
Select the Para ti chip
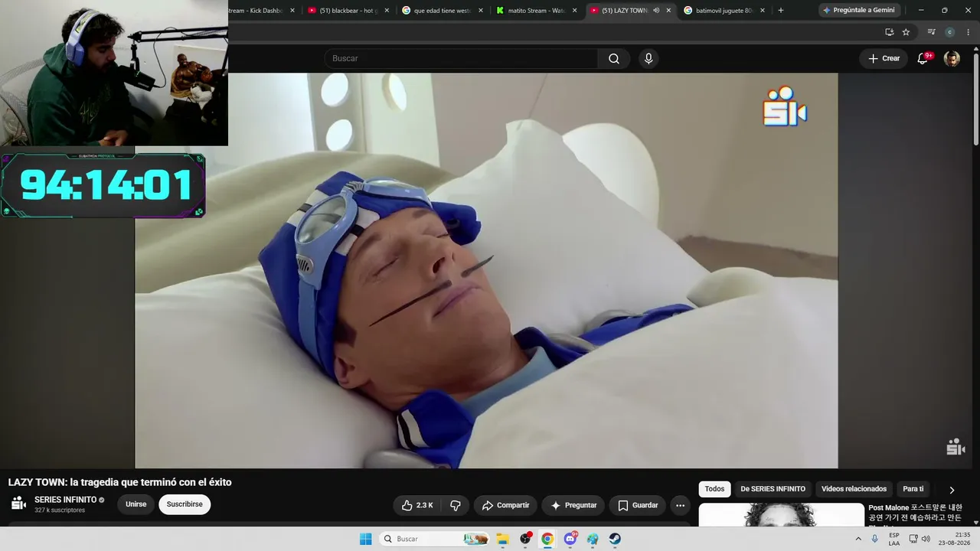pyautogui.click(x=913, y=489)
